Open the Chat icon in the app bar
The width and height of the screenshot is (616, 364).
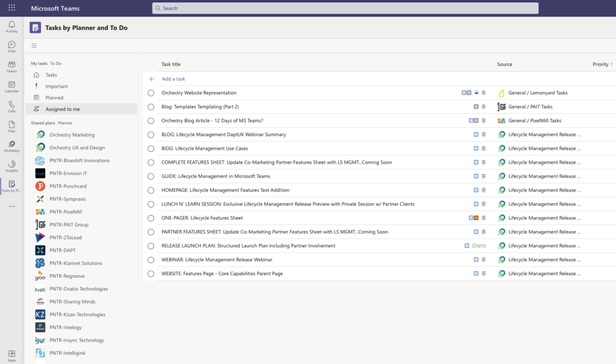pyautogui.click(x=11, y=46)
